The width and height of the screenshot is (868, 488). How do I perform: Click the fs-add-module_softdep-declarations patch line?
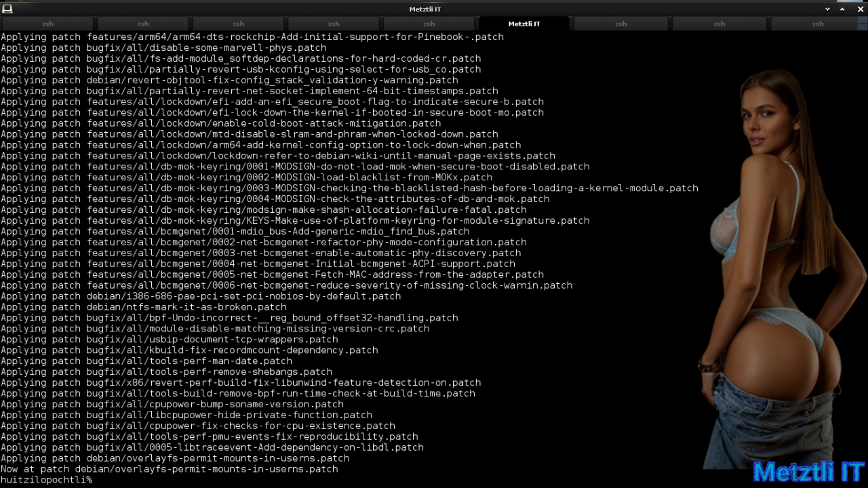[x=241, y=59]
